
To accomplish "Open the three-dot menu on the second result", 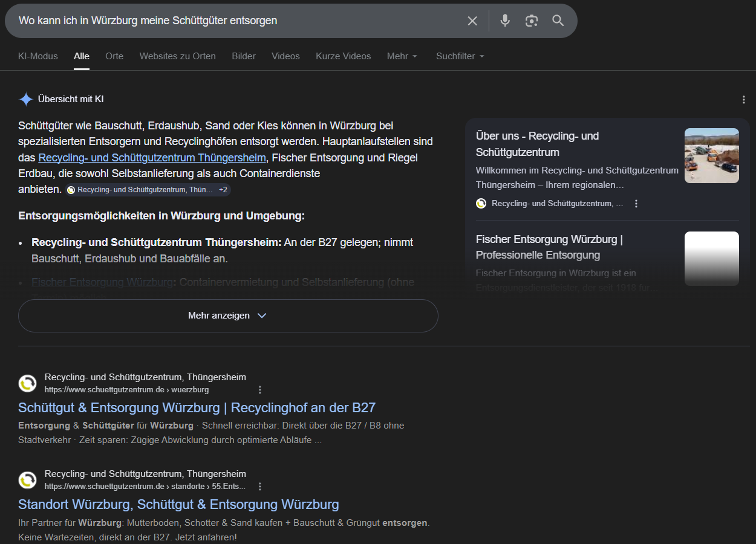I will [260, 486].
